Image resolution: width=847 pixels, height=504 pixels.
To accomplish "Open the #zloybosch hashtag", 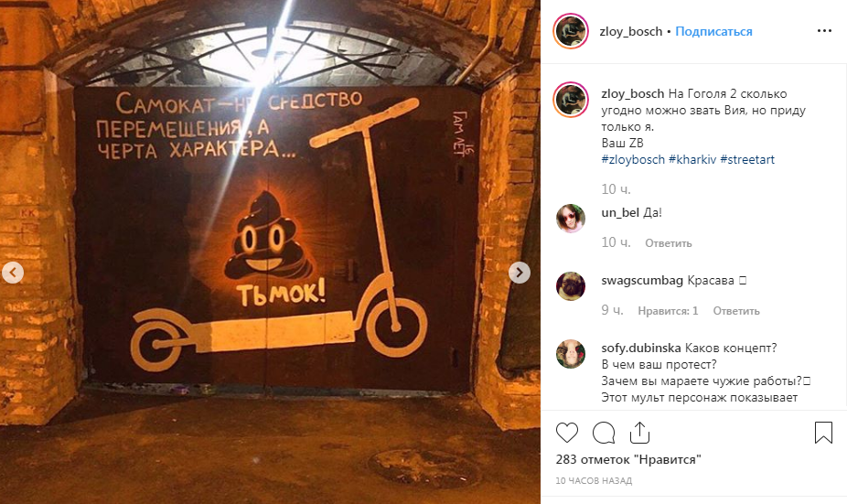I will [x=633, y=159].
